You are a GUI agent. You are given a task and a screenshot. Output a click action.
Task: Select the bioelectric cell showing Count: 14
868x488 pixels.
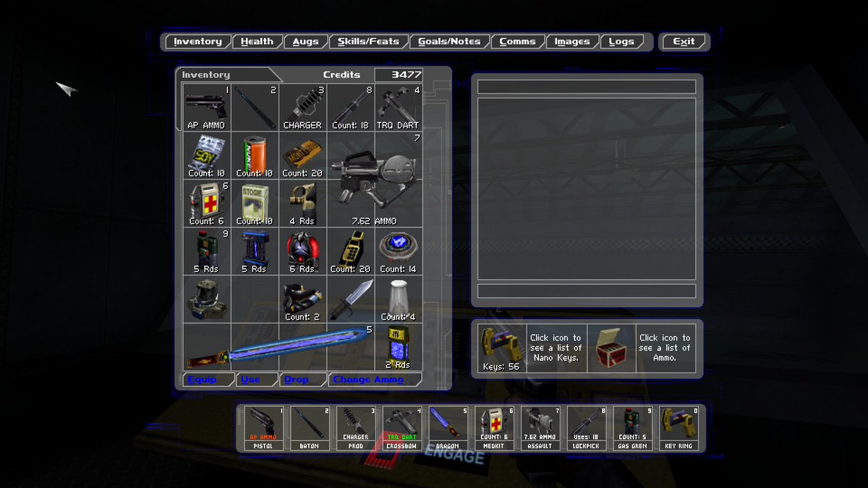398,250
